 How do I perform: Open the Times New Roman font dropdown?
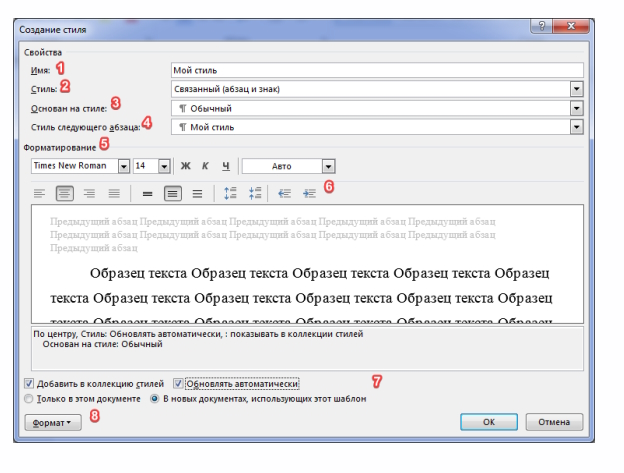click(x=124, y=166)
